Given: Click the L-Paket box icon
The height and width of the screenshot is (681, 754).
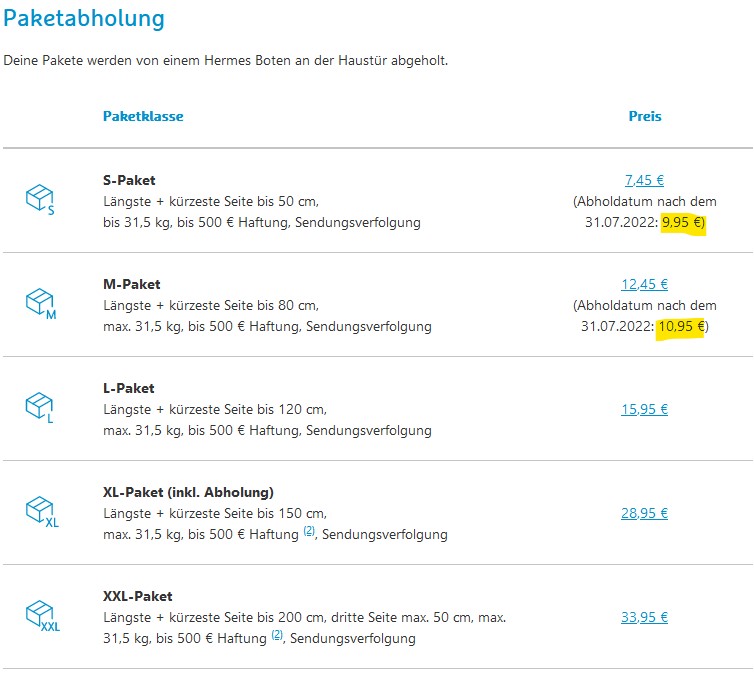Looking at the screenshot, I should [x=40, y=407].
